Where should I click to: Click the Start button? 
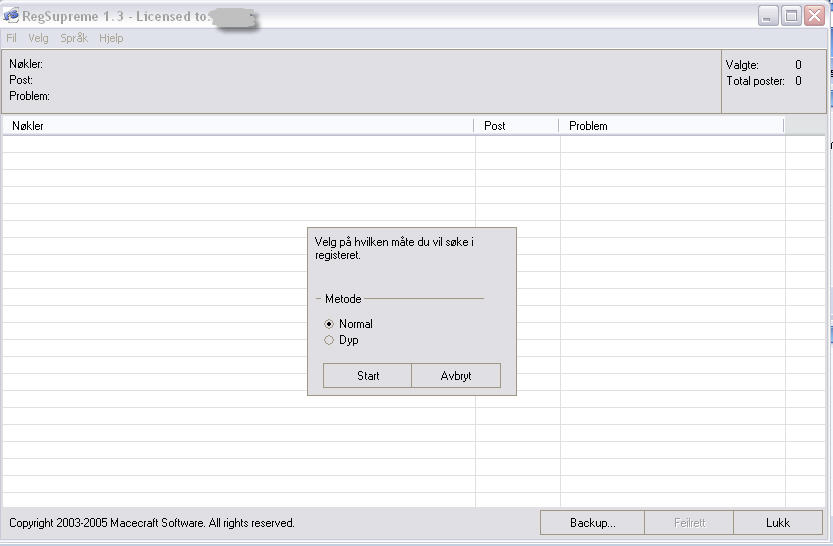click(368, 376)
